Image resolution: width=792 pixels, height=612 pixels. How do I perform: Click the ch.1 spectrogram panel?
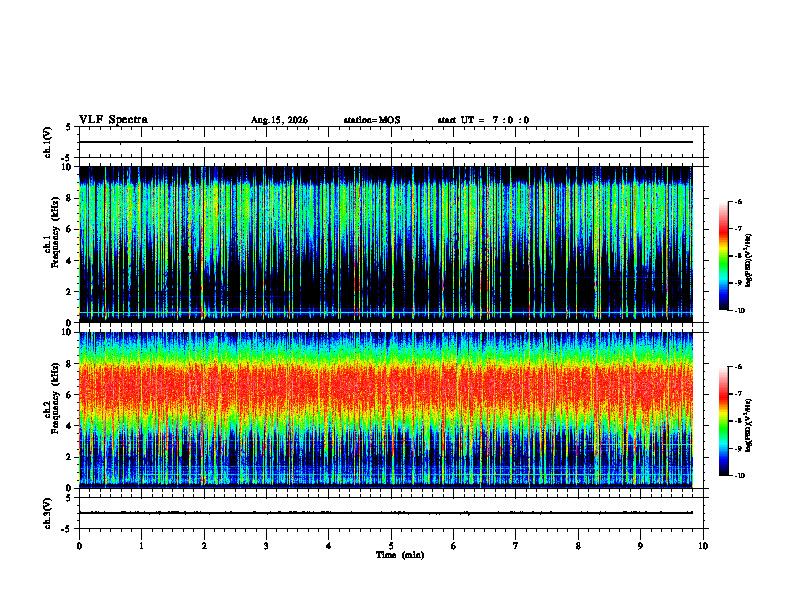click(x=386, y=244)
